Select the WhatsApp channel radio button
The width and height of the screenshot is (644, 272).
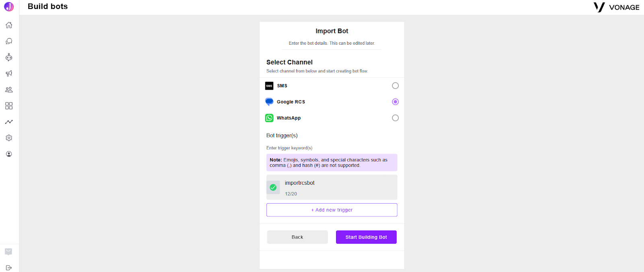pyautogui.click(x=395, y=118)
